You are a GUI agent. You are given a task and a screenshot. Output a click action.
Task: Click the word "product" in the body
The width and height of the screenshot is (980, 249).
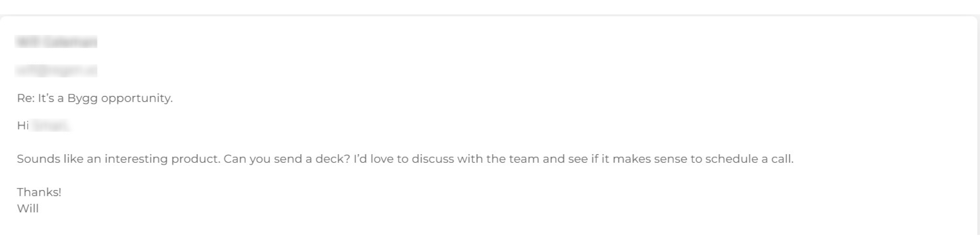[195, 159]
